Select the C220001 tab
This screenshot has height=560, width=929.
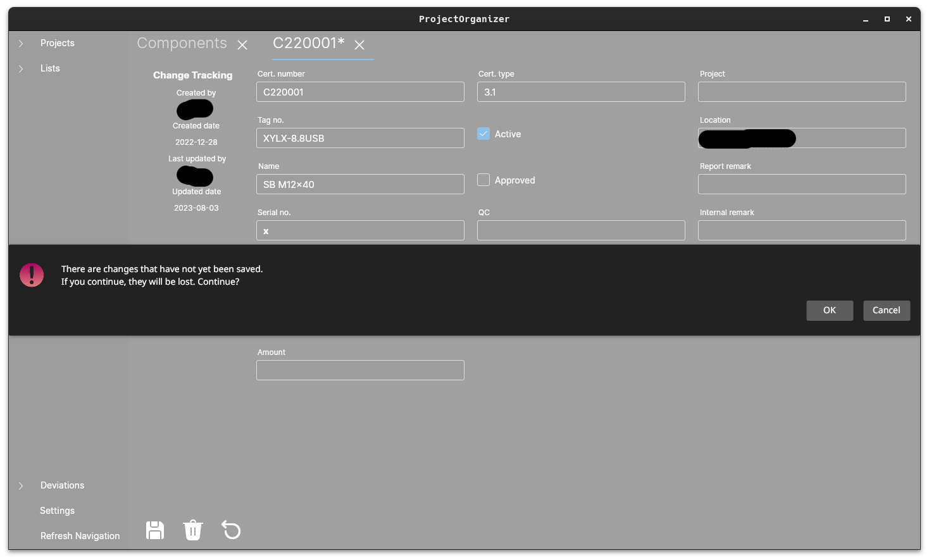point(308,44)
